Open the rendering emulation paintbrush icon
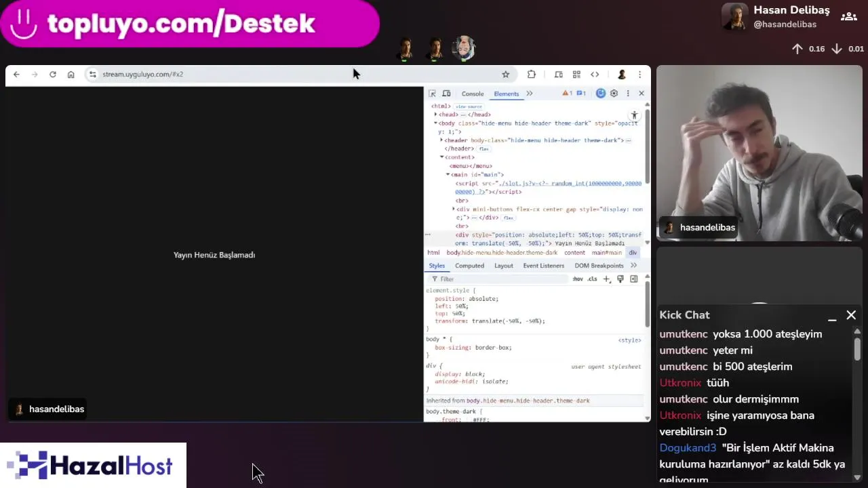The height and width of the screenshot is (488, 868). (620, 279)
